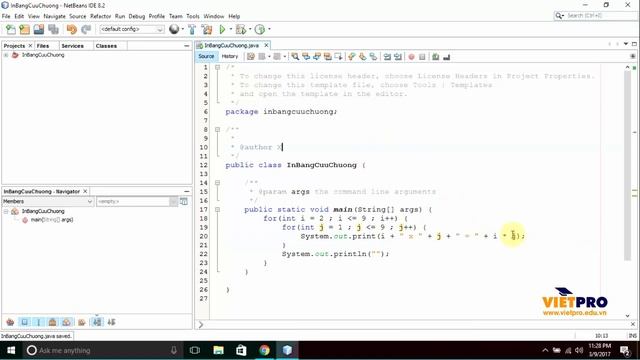
Task: Toggle Show Inherited Members in Navigator
Action: pos(10,322)
